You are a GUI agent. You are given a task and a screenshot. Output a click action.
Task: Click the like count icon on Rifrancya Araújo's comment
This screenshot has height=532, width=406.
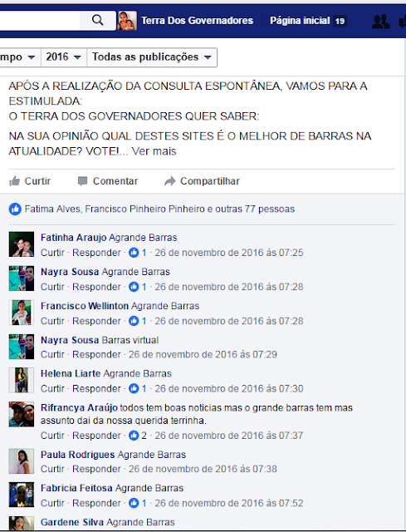134,436
